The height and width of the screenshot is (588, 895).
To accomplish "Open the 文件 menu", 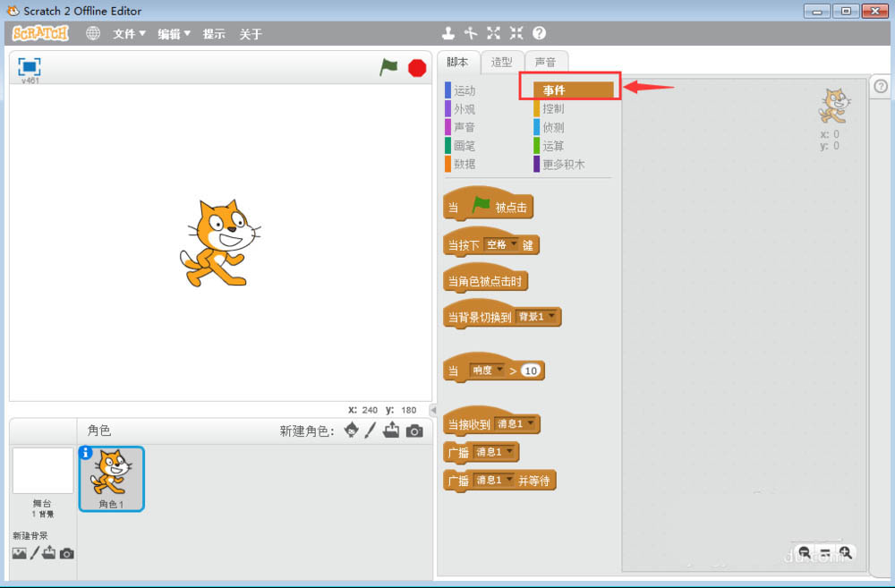I will click(x=129, y=34).
